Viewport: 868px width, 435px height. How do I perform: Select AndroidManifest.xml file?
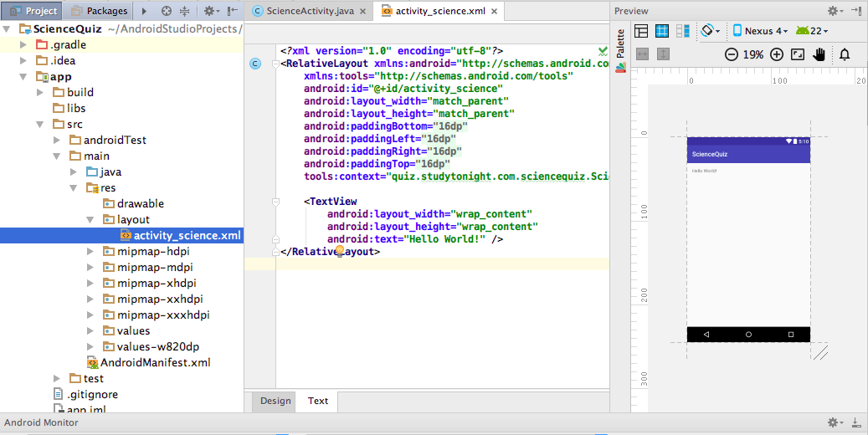pos(149,363)
